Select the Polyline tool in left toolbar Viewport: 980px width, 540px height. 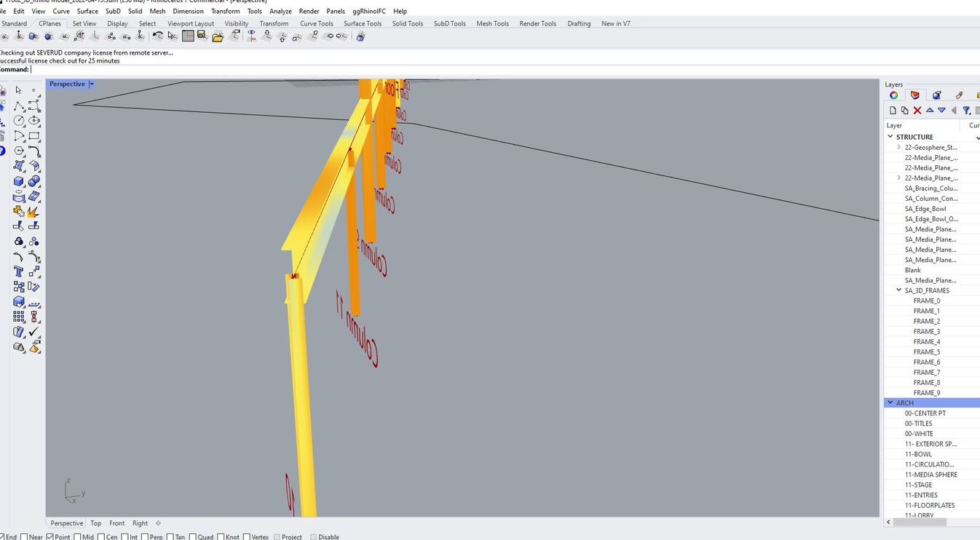[19, 106]
